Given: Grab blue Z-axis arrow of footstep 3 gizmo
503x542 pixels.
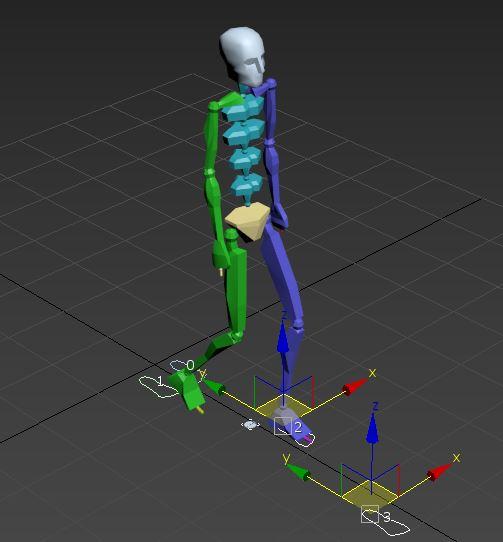Looking at the screenshot, I should pos(372,428).
